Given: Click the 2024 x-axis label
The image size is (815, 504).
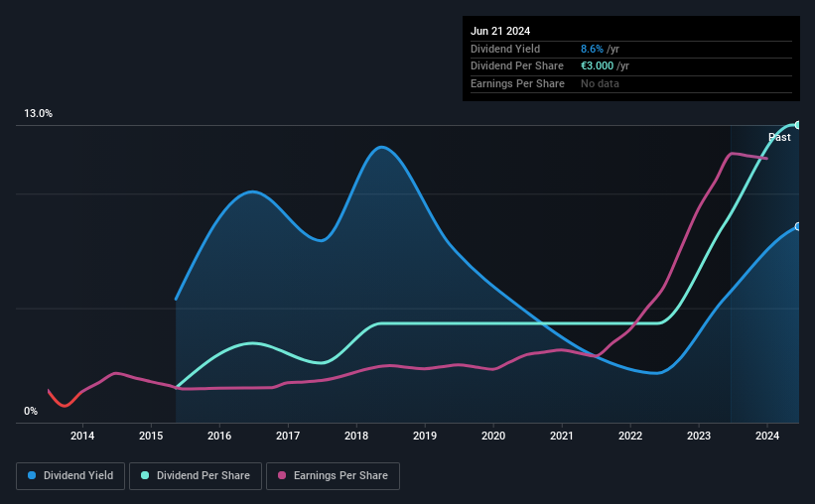Looking at the screenshot, I should tap(767, 436).
